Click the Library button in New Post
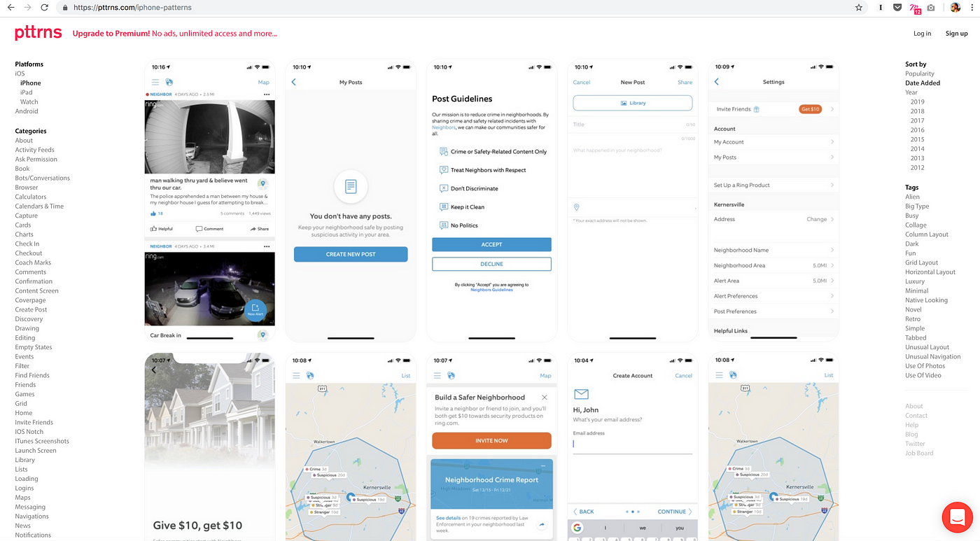Viewport: 980px width, 541px height. click(633, 103)
